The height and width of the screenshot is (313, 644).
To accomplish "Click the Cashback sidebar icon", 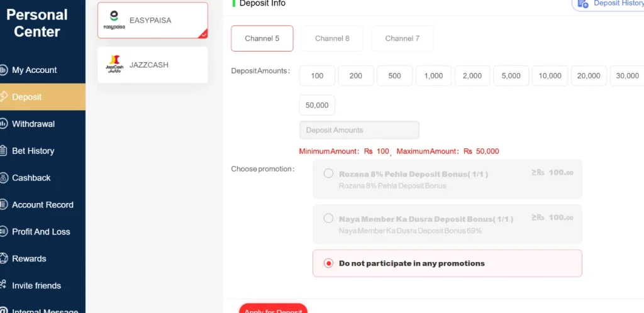I will [3, 178].
